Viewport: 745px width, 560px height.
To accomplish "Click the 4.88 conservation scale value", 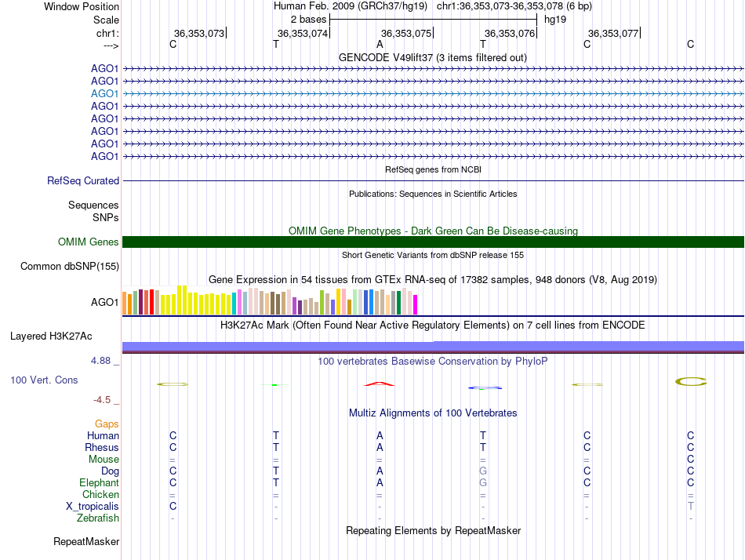I will pyautogui.click(x=100, y=361).
